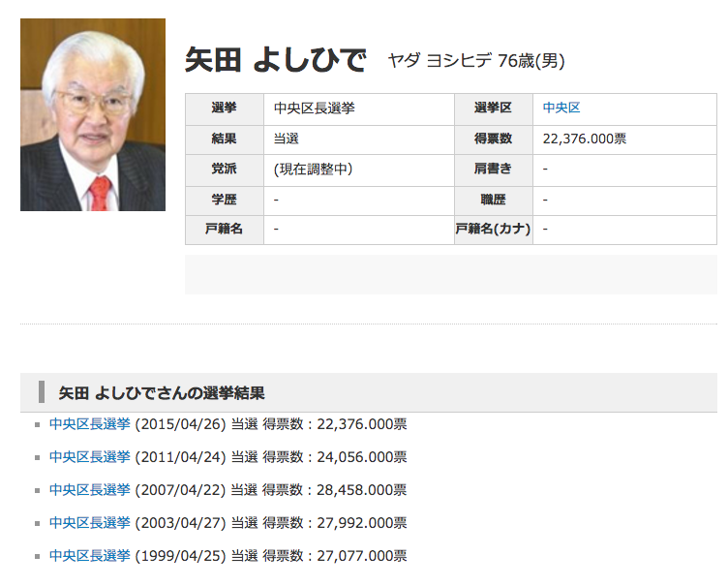Open 中央区長選挙 link dated 2011/04/24
This screenshot has width=728, height=587.
(90, 457)
